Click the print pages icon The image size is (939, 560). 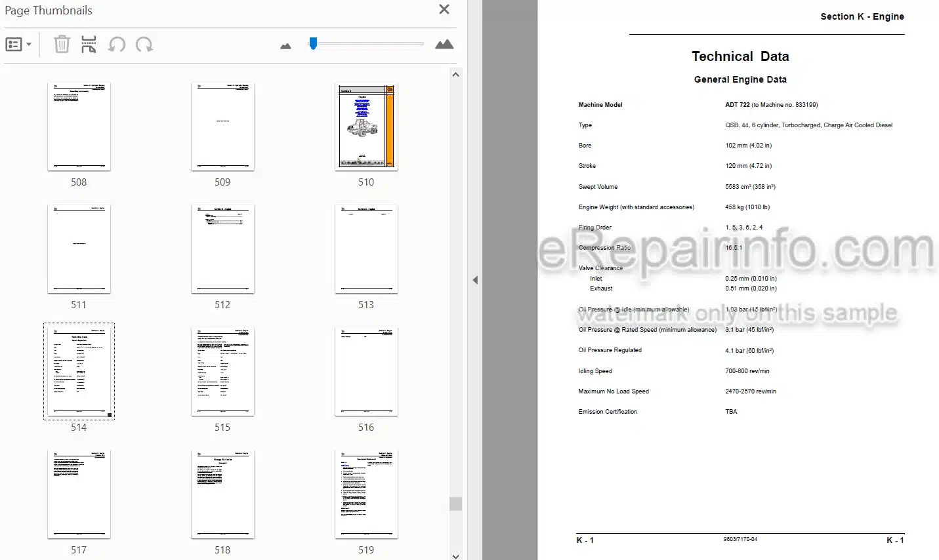[x=89, y=45]
